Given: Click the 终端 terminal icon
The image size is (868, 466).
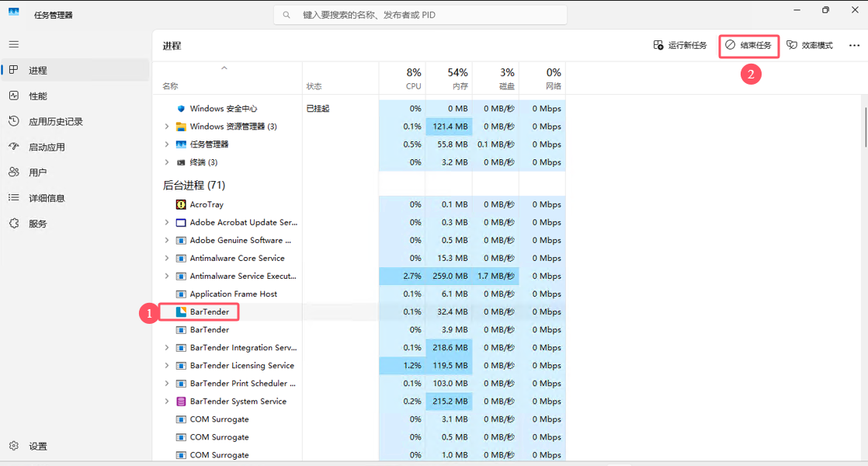Looking at the screenshot, I should [181, 162].
